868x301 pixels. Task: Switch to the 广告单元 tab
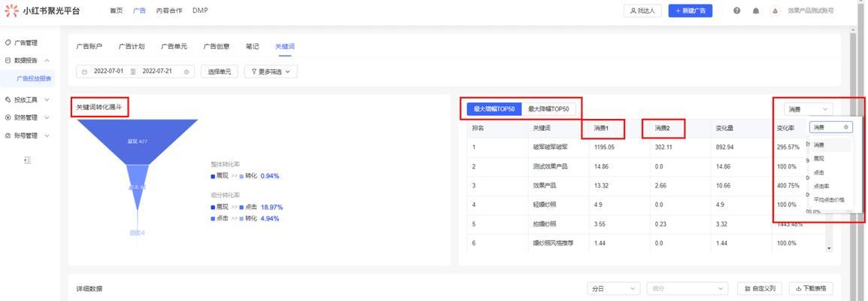pyautogui.click(x=174, y=47)
